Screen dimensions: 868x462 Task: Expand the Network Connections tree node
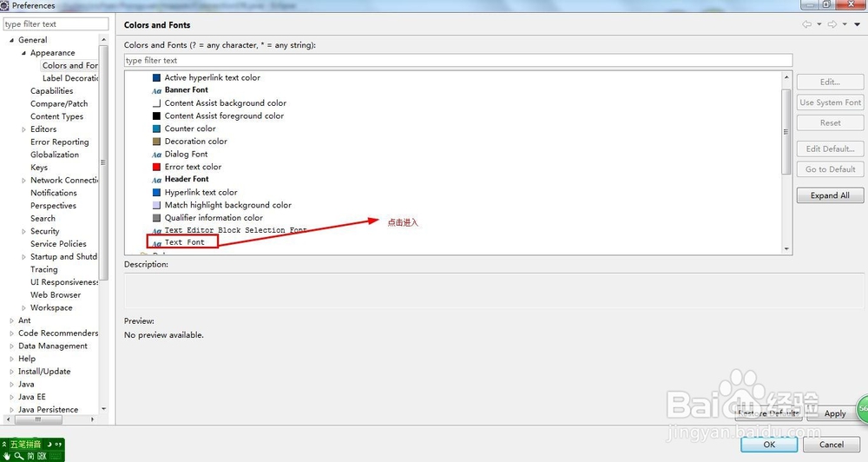[x=23, y=180]
